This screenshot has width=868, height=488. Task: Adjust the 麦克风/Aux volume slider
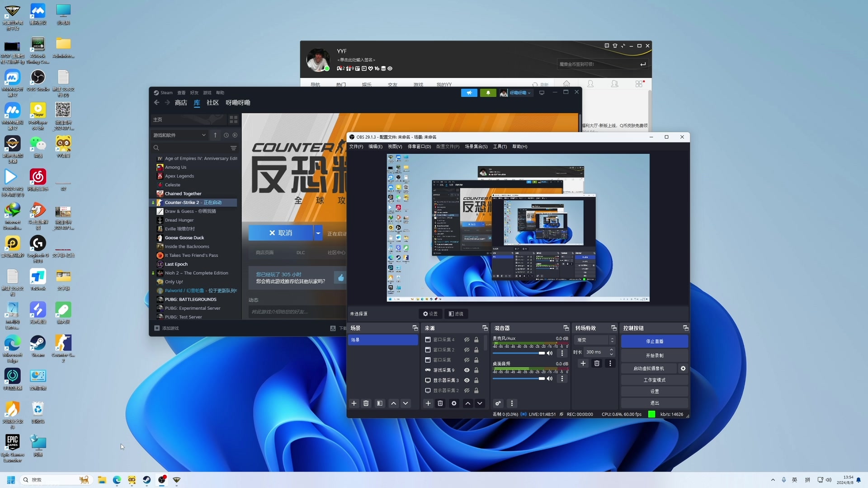pyautogui.click(x=519, y=353)
